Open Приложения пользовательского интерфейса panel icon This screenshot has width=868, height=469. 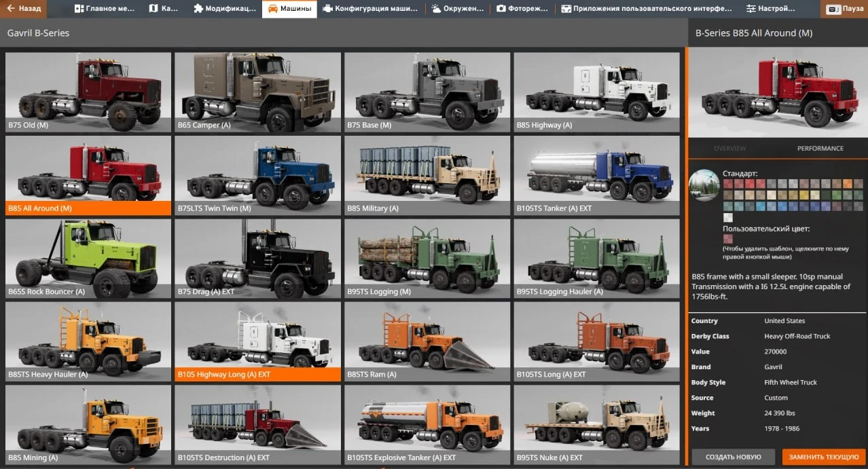(x=565, y=9)
